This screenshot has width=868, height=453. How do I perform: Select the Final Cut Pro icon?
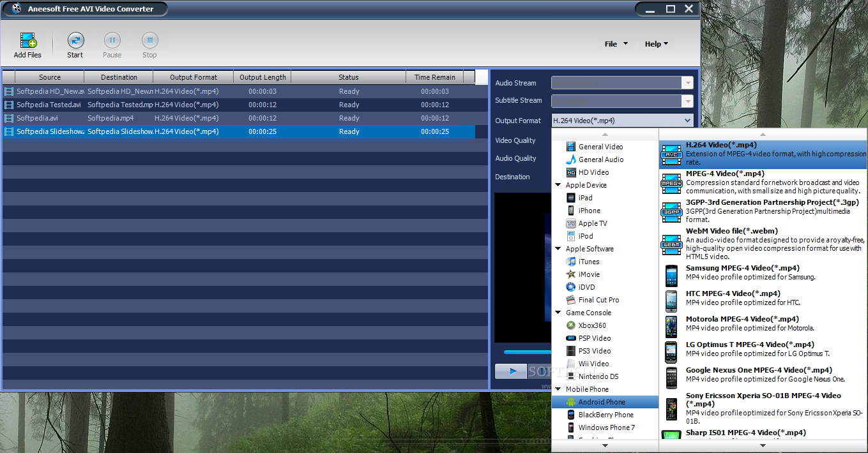(571, 300)
